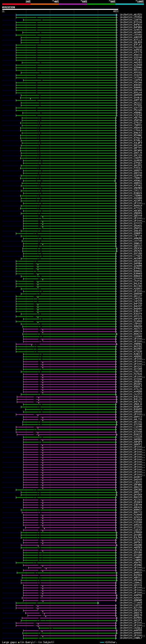The height and width of the screenshot is (644, 146).
Task: Select hit label UniRef100_A9UW12
Action: (x=131, y=180)
